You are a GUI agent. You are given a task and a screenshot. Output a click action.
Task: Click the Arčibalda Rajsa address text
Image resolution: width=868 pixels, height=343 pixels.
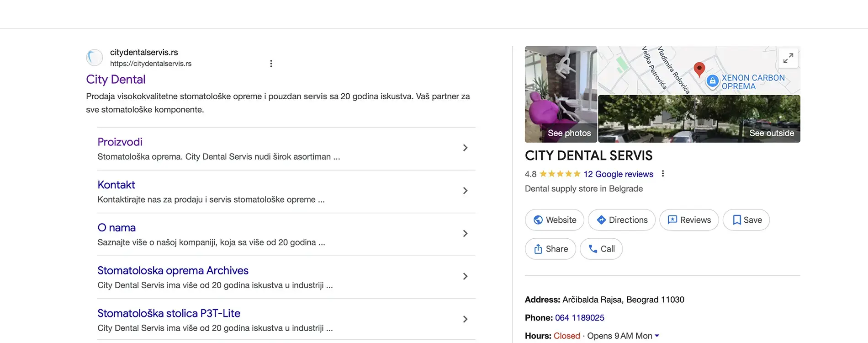point(623,300)
